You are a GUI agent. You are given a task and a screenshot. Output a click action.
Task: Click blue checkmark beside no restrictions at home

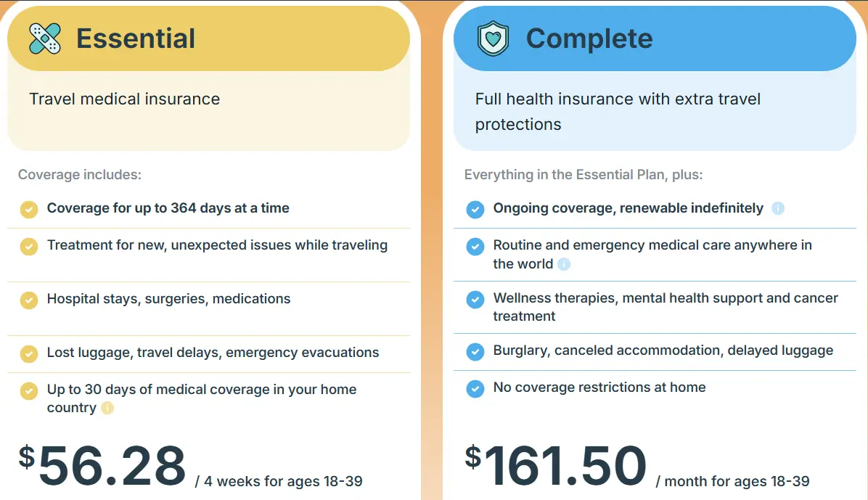tap(475, 388)
